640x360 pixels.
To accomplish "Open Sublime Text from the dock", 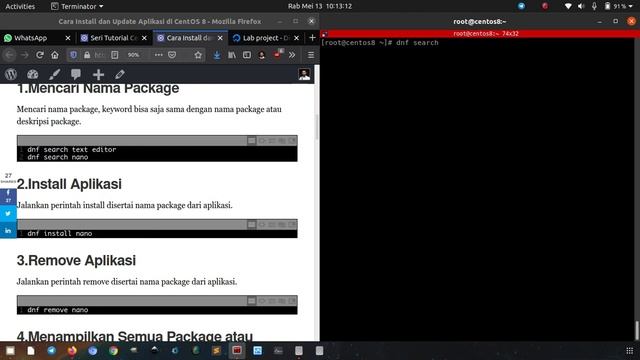I will 216,350.
